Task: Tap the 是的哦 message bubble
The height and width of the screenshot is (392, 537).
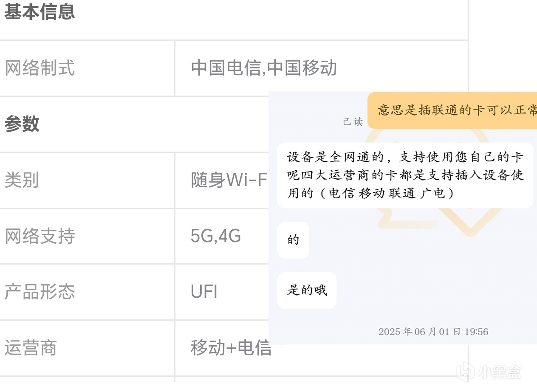Action: 307,290
